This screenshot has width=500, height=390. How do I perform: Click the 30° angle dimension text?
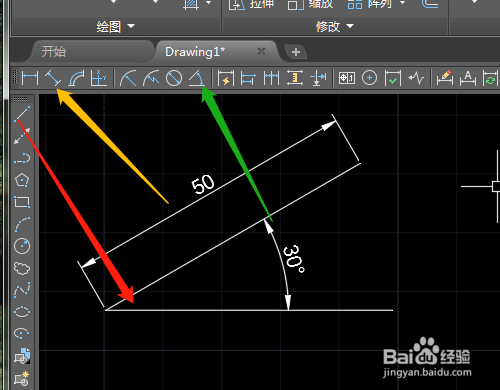293,259
